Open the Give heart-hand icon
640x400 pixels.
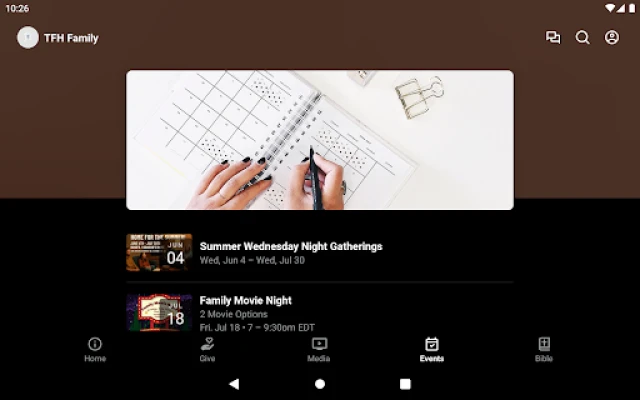point(207,344)
